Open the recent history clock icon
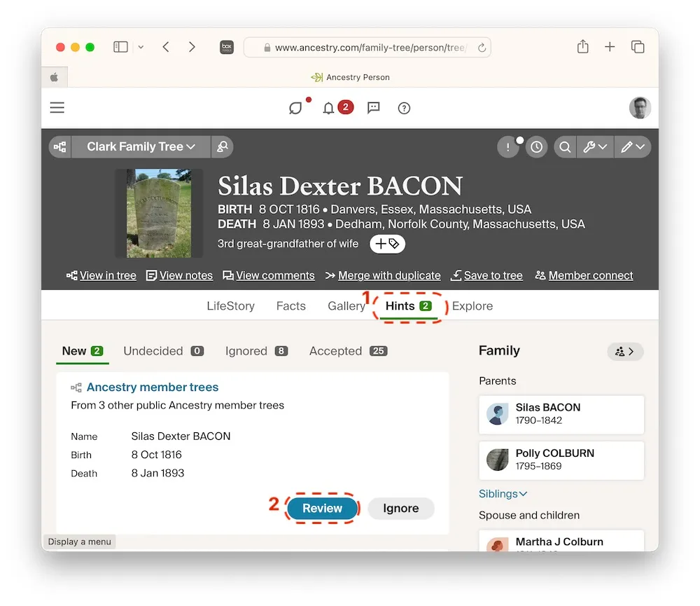700x606 pixels. [x=537, y=147]
